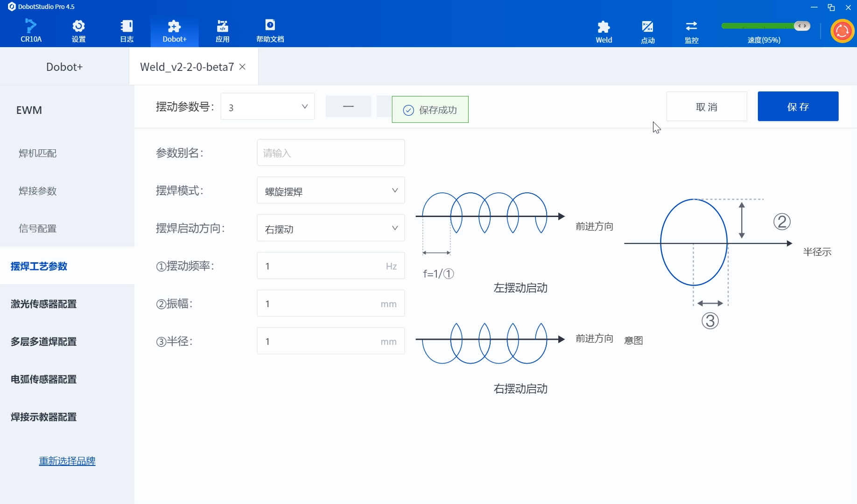Expand the 摆焊模式 dropdown

pos(330,190)
